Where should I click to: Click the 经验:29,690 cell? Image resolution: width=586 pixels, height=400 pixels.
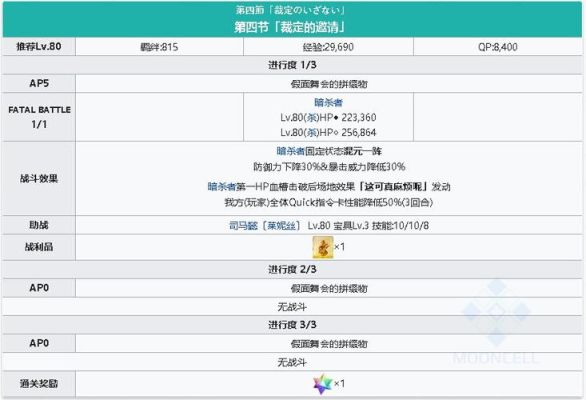[x=328, y=47]
